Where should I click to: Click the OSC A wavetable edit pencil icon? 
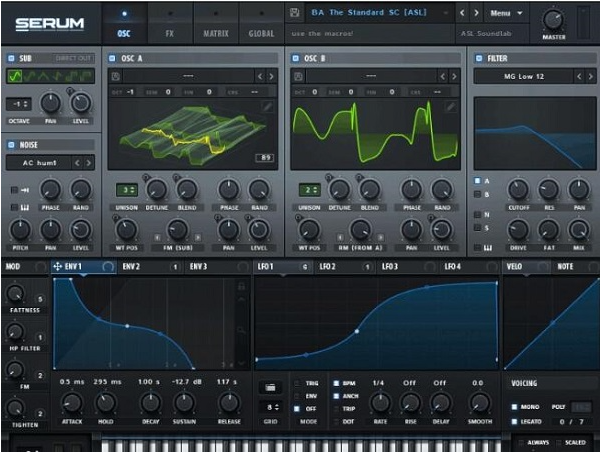[267, 106]
